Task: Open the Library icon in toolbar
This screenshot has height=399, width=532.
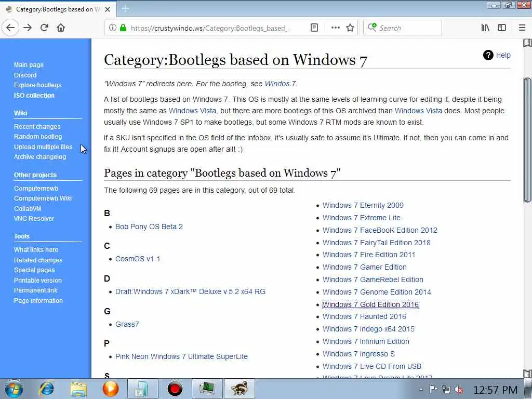Action: pyautogui.click(x=485, y=28)
